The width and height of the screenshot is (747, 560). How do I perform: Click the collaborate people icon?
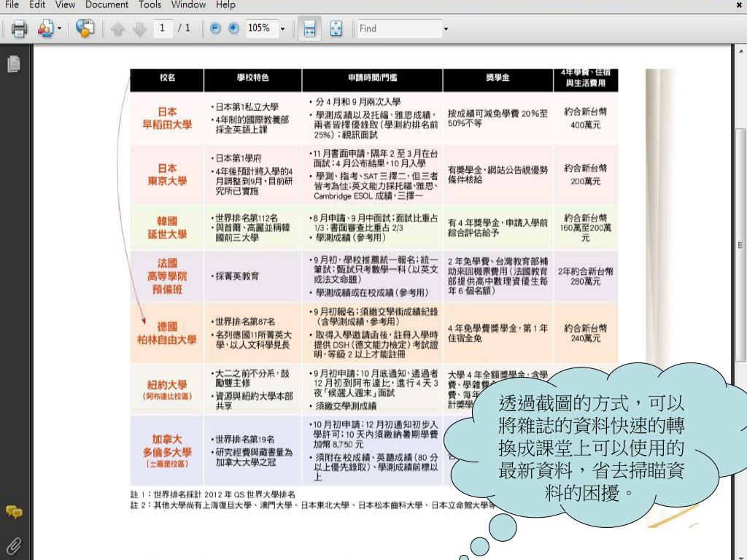[x=46, y=28]
